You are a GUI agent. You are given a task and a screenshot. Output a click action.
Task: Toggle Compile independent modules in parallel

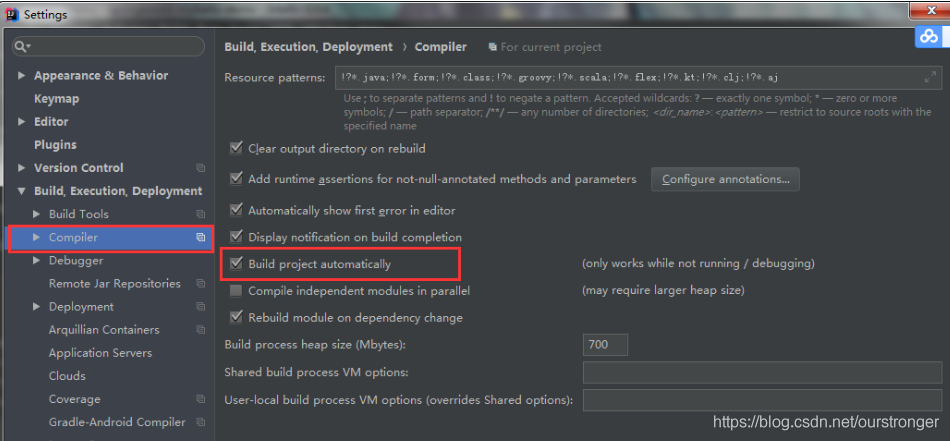(x=236, y=291)
